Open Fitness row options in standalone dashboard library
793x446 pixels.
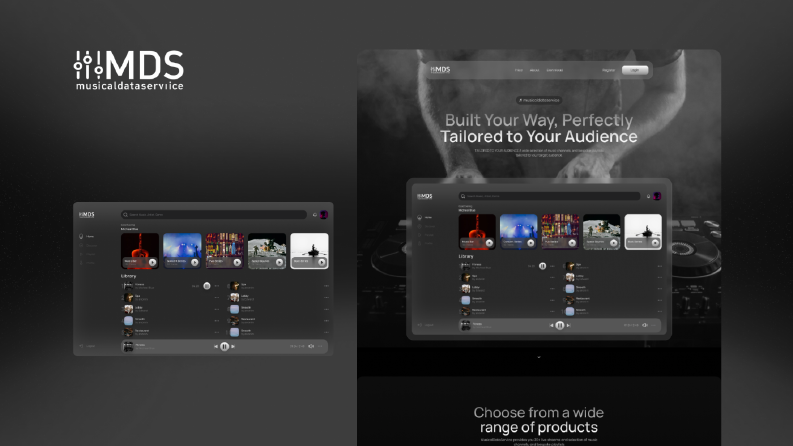pos(217,286)
